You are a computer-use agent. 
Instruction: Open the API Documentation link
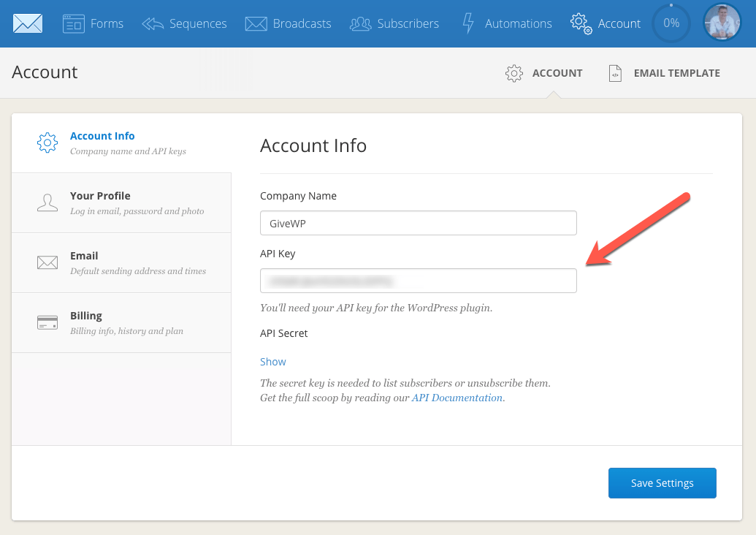(457, 398)
